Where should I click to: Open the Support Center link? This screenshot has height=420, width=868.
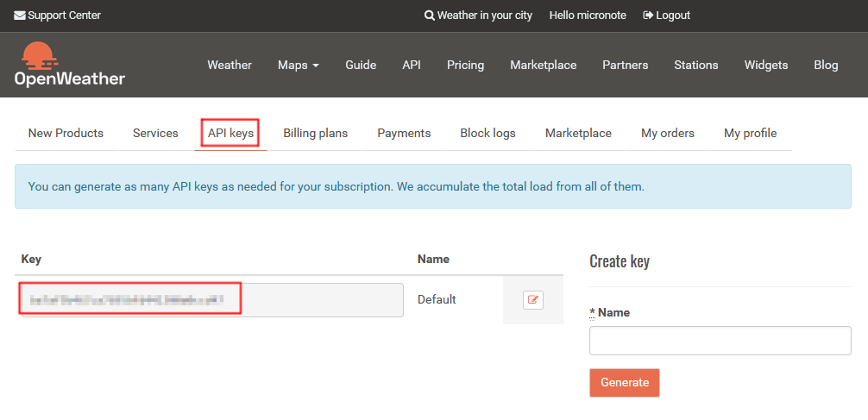point(58,16)
